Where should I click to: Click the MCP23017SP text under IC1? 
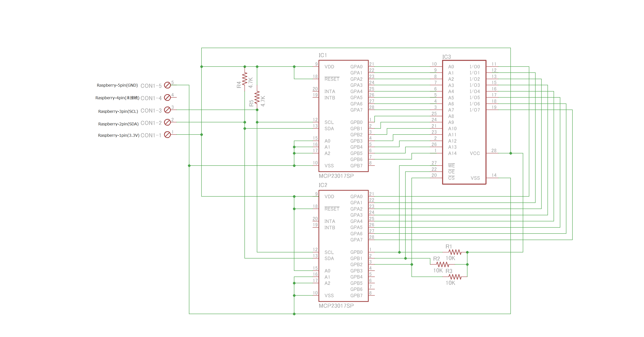click(x=336, y=176)
